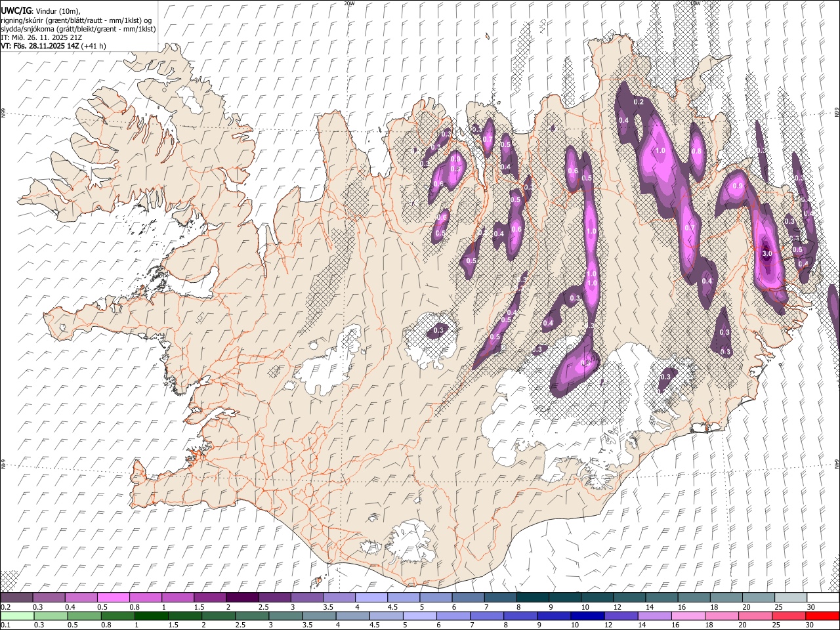This screenshot has width=840, height=630.
Task: Select the rain legend swatch between 25 and 30
Action: click(789, 616)
